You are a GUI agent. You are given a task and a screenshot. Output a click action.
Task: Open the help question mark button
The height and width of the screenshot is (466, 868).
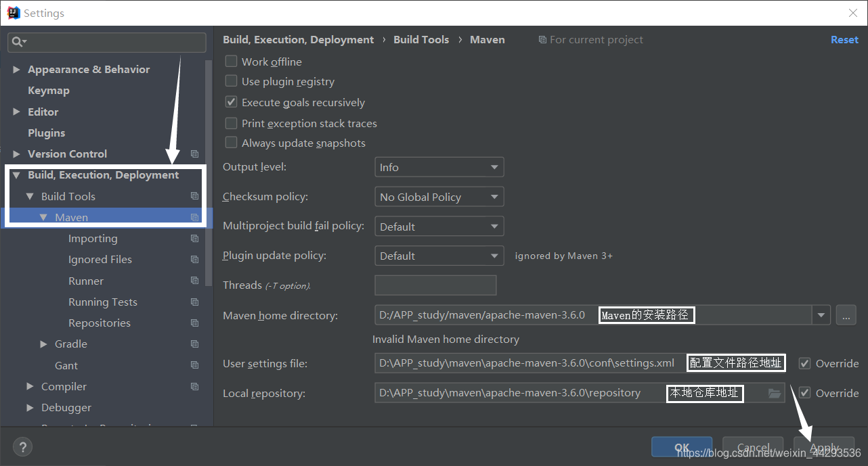click(x=22, y=447)
